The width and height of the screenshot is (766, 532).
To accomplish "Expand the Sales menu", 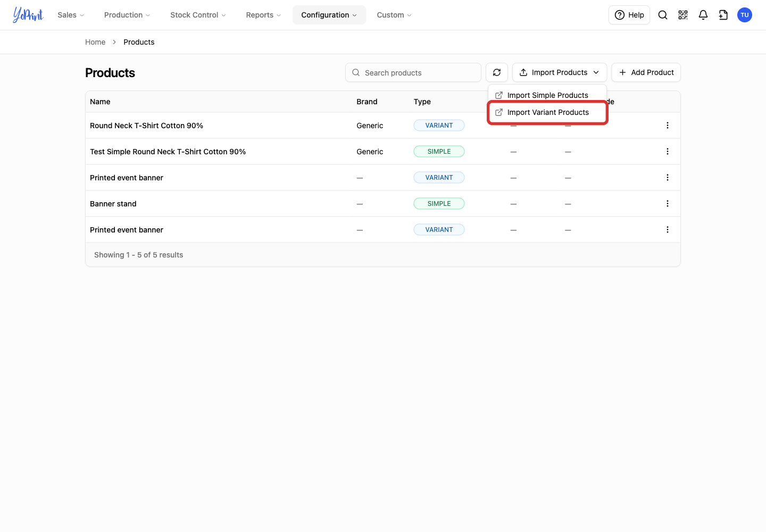I will tap(71, 15).
